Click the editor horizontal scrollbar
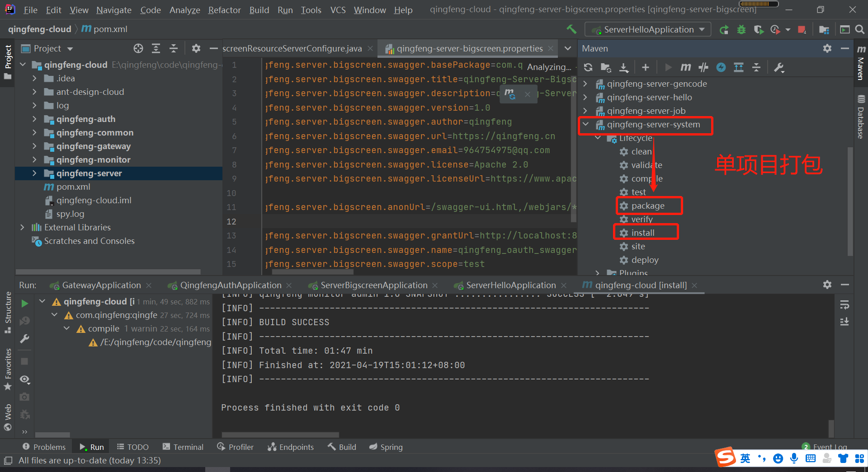Viewport: 868px width, 472px height. (x=312, y=272)
